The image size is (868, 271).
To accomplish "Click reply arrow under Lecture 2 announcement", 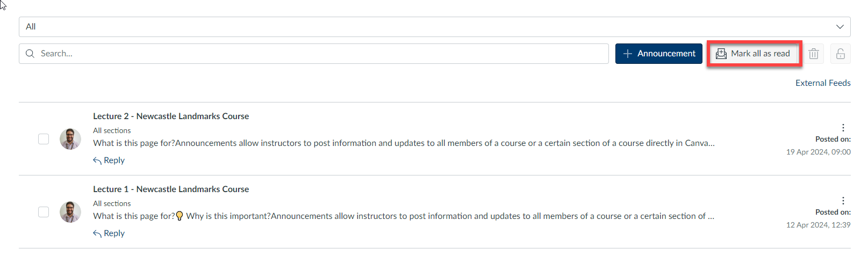I will (97, 160).
